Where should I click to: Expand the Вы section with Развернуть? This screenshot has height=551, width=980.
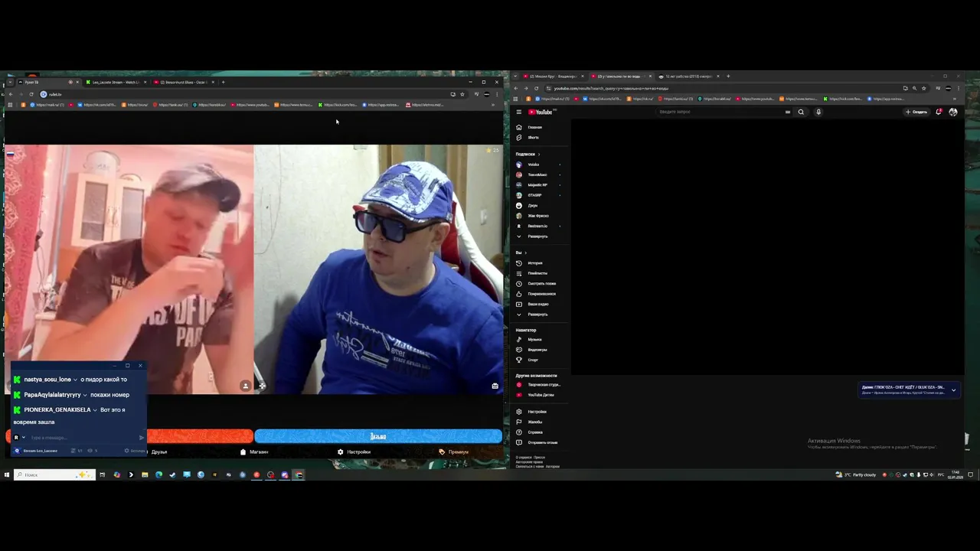pyautogui.click(x=540, y=315)
